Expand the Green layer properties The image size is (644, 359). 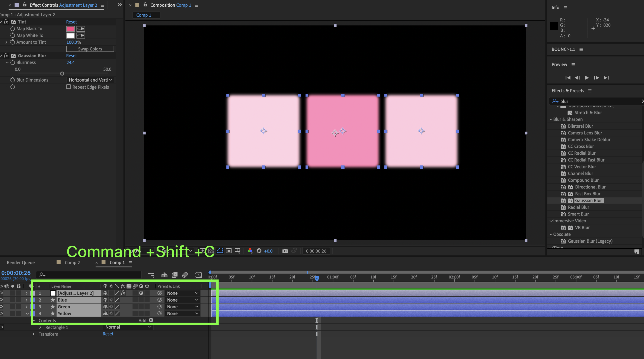point(26,307)
